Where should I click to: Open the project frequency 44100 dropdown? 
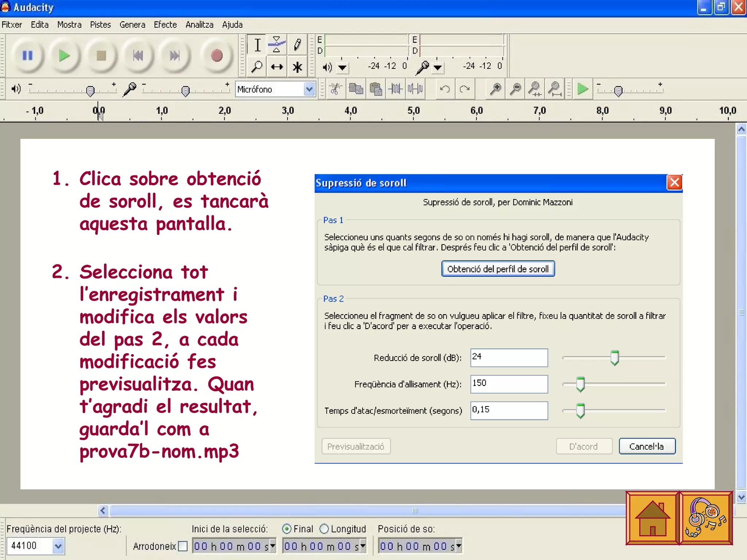pyautogui.click(x=58, y=546)
